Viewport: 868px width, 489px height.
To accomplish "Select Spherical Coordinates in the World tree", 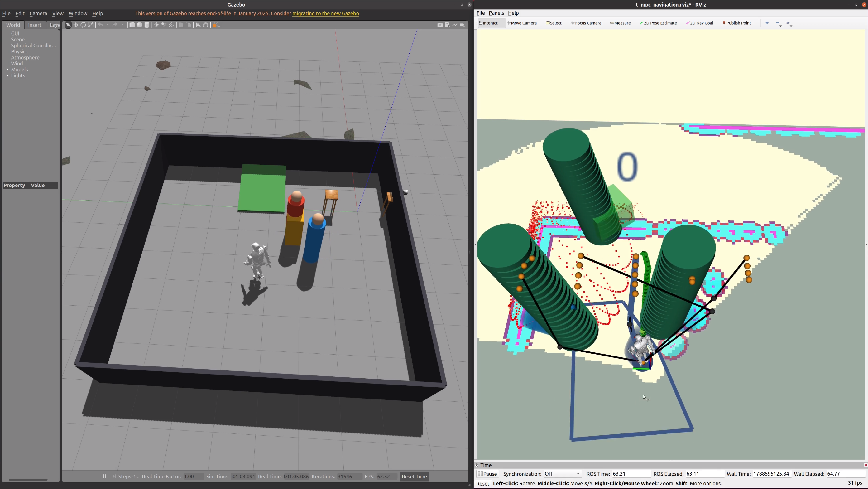I will point(33,46).
